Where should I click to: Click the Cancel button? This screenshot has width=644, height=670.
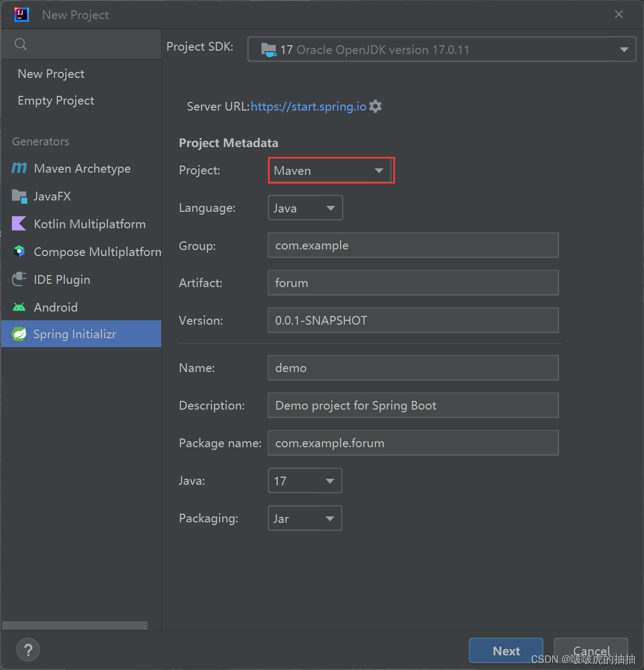click(x=591, y=650)
